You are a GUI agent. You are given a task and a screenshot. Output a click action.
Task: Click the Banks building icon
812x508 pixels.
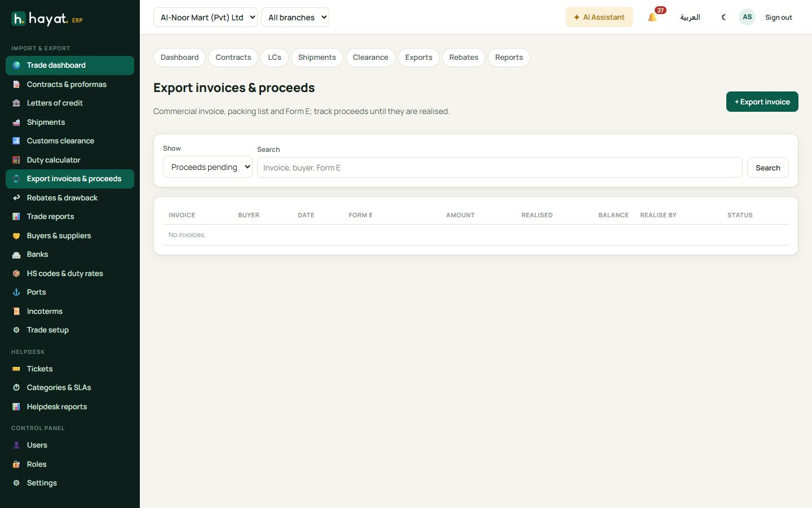(x=16, y=255)
